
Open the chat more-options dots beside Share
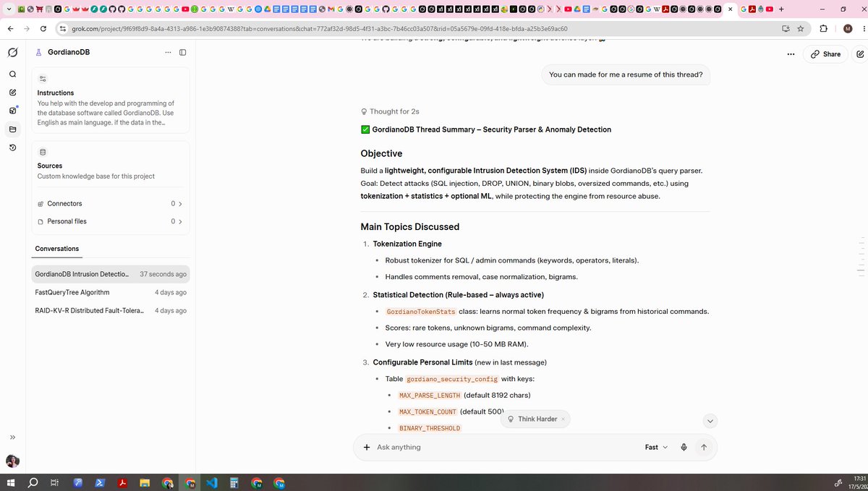tap(791, 54)
